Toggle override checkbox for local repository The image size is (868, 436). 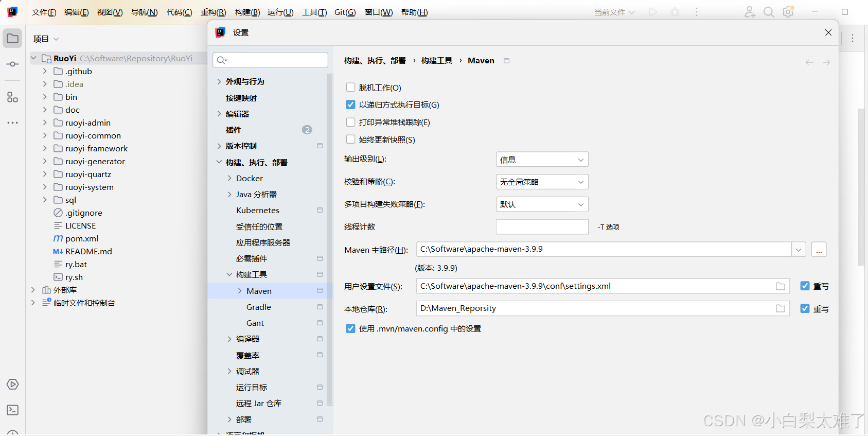(x=805, y=308)
